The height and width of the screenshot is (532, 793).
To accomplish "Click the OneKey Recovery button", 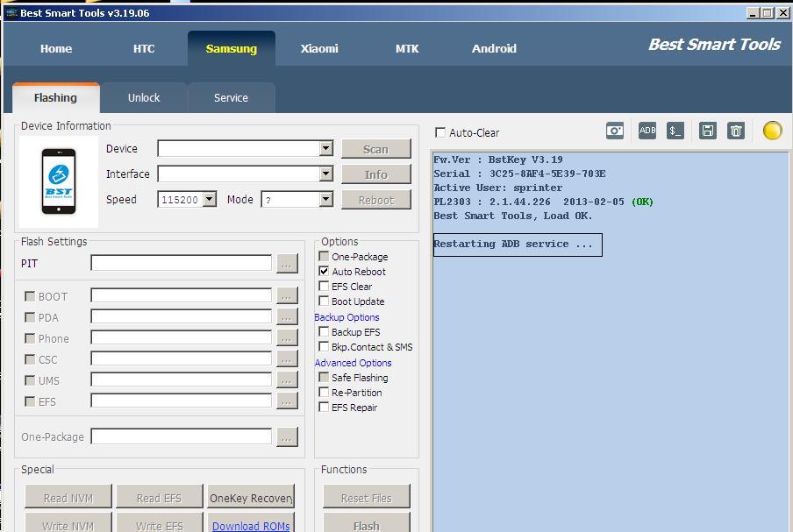I will [251, 497].
